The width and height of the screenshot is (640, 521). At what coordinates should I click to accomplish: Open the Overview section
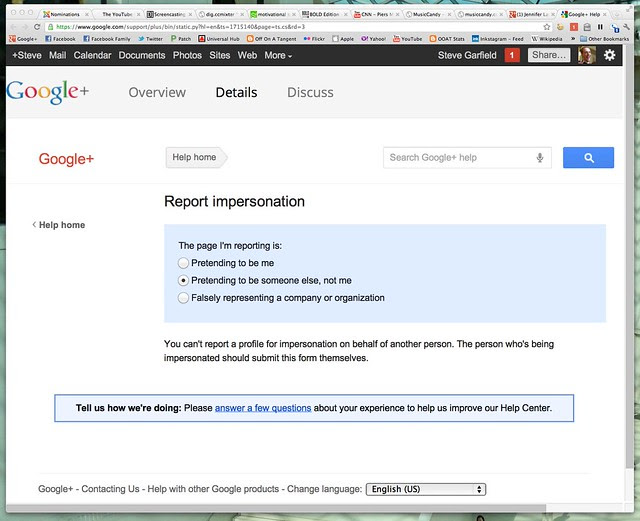tap(157, 93)
